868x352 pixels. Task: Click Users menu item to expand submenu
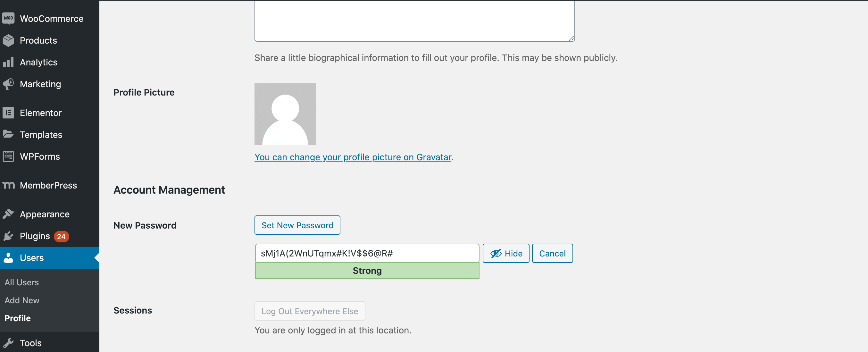[x=30, y=257]
